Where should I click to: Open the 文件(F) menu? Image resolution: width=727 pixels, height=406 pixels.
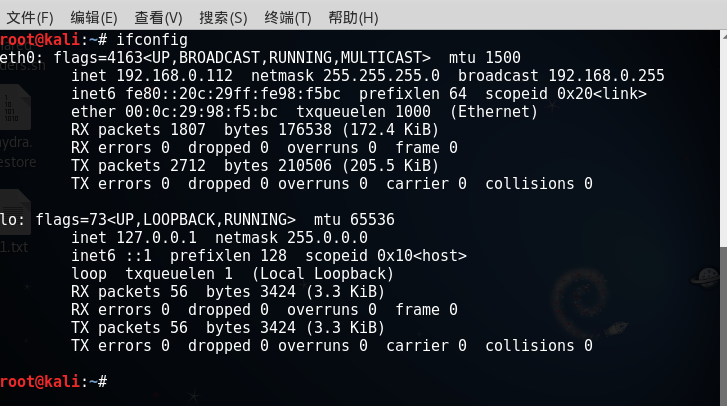pyautogui.click(x=30, y=18)
